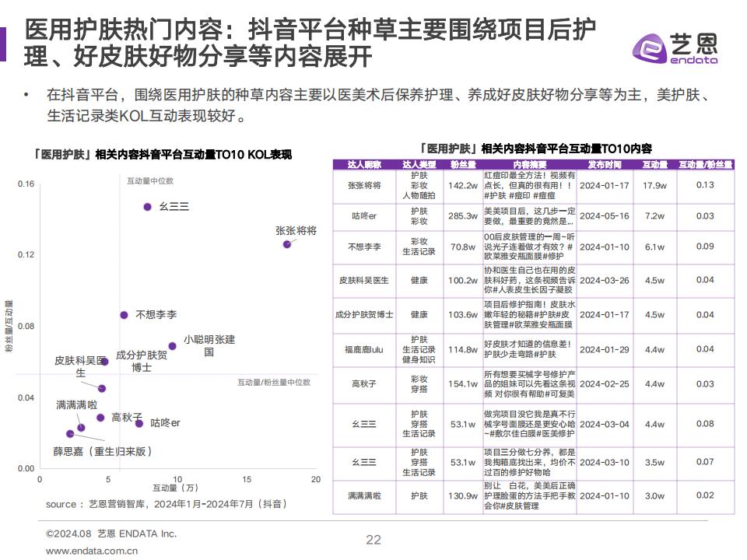Click the 互动量 table column header
This screenshot has height=560, width=747.
[x=655, y=165]
